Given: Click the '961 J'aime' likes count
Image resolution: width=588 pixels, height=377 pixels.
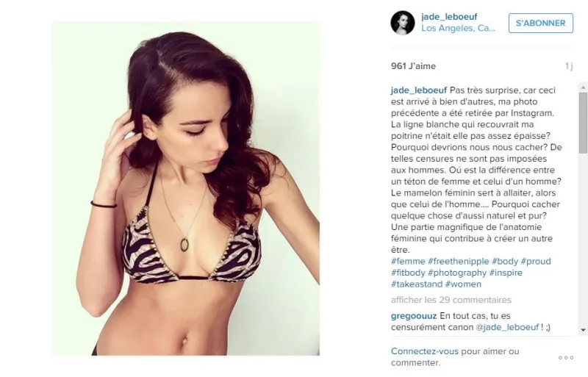Looking at the screenshot, I should [413, 66].
